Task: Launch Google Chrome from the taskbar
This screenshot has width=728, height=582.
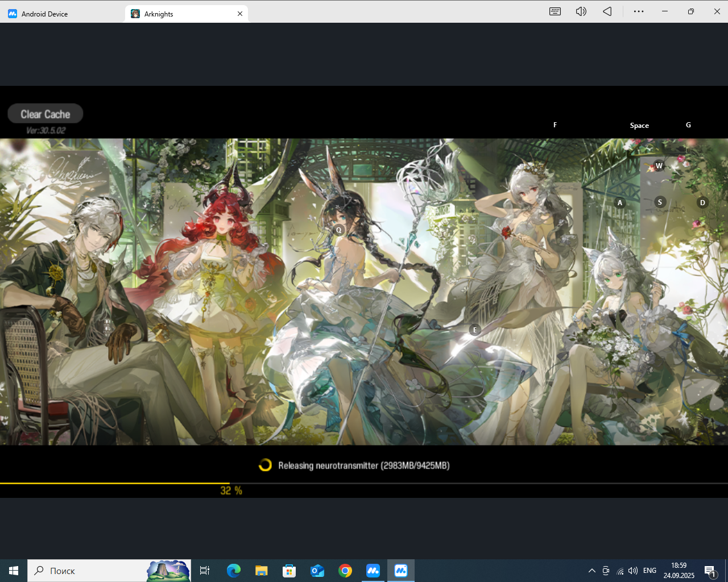Action: tap(345, 571)
